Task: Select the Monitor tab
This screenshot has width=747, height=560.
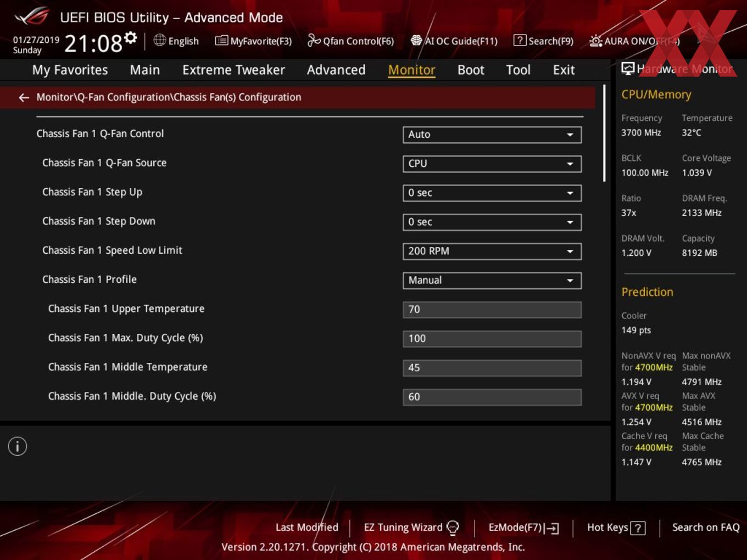Action: [x=411, y=70]
